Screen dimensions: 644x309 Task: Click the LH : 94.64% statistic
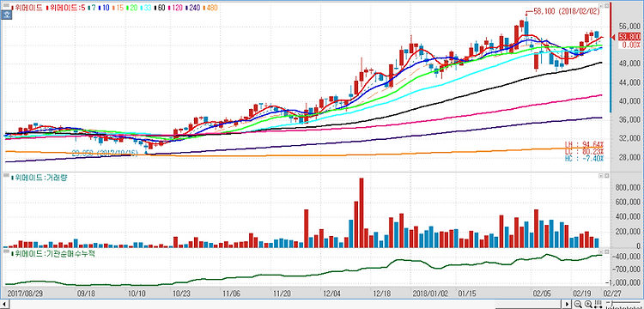click(586, 145)
